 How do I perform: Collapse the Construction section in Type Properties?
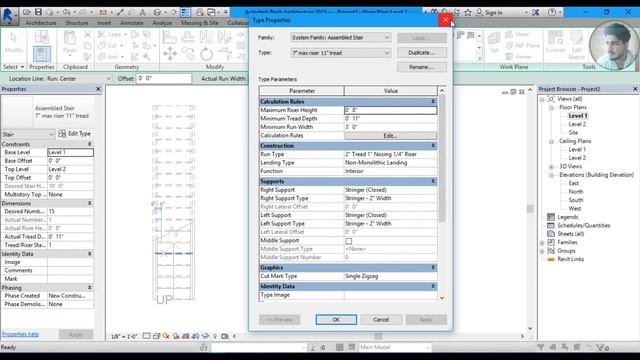click(433, 145)
